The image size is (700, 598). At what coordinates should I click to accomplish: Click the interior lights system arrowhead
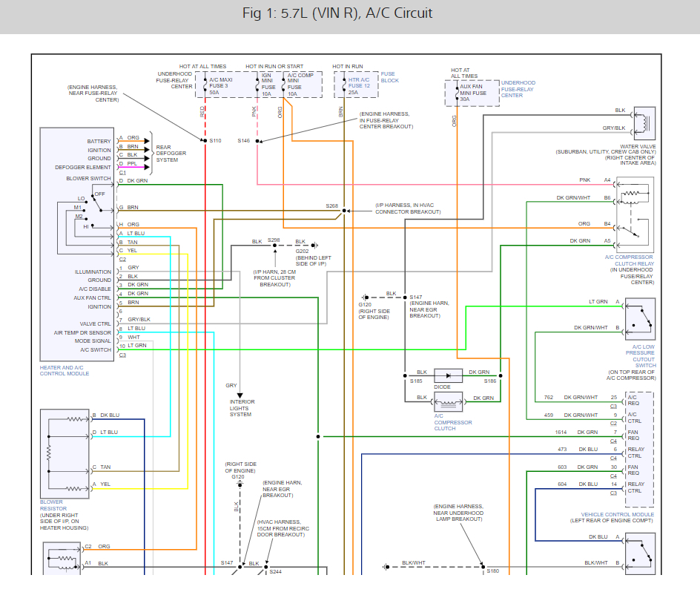tap(240, 395)
